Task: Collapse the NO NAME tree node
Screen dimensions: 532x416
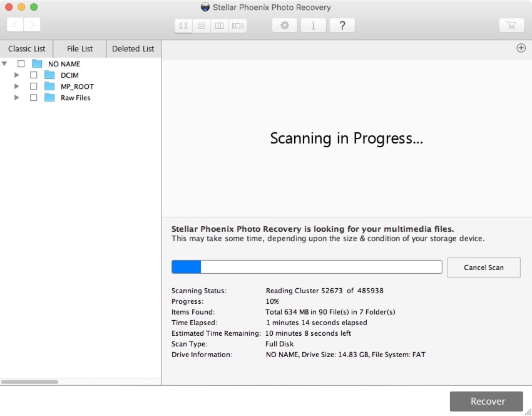Action: [x=4, y=63]
